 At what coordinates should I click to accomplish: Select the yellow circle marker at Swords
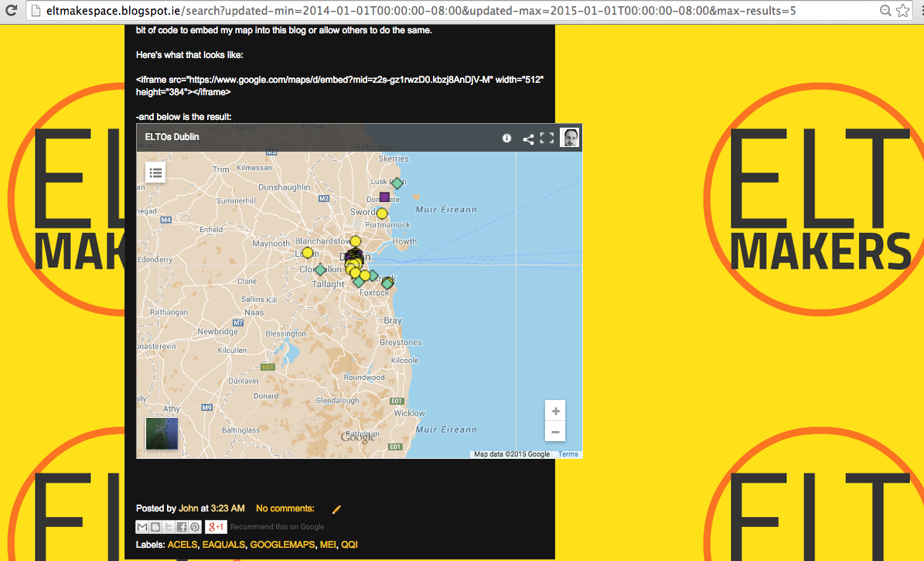[x=382, y=213]
